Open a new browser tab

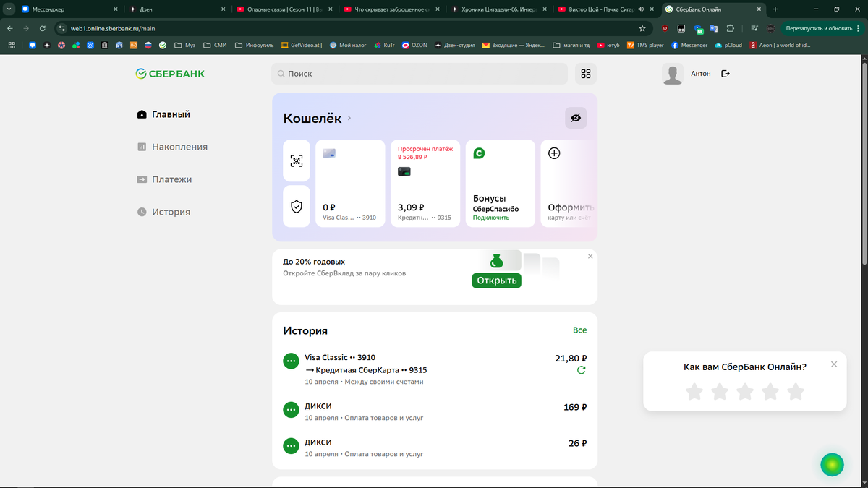tap(775, 9)
